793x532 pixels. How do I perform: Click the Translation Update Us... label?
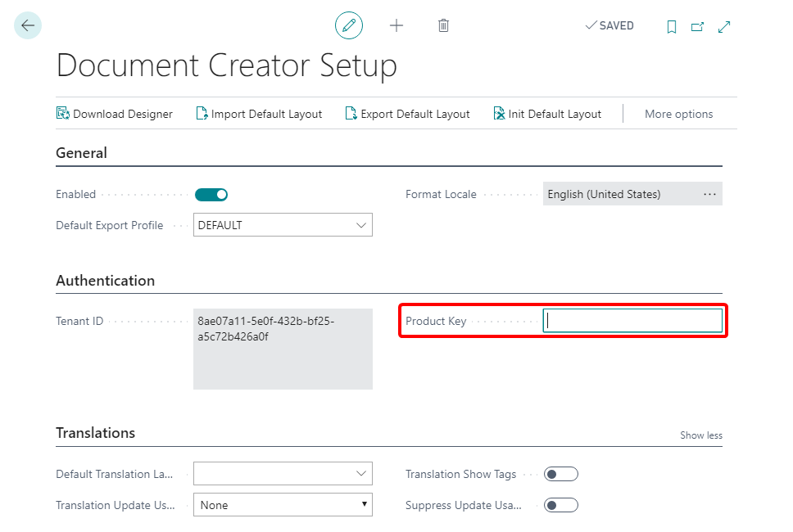click(116, 505)
